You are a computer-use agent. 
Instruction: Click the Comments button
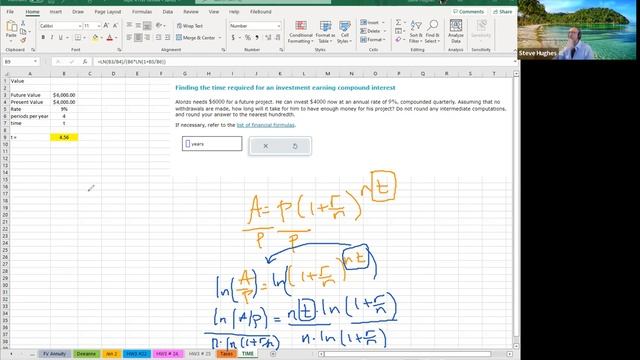tap(468, 12)
